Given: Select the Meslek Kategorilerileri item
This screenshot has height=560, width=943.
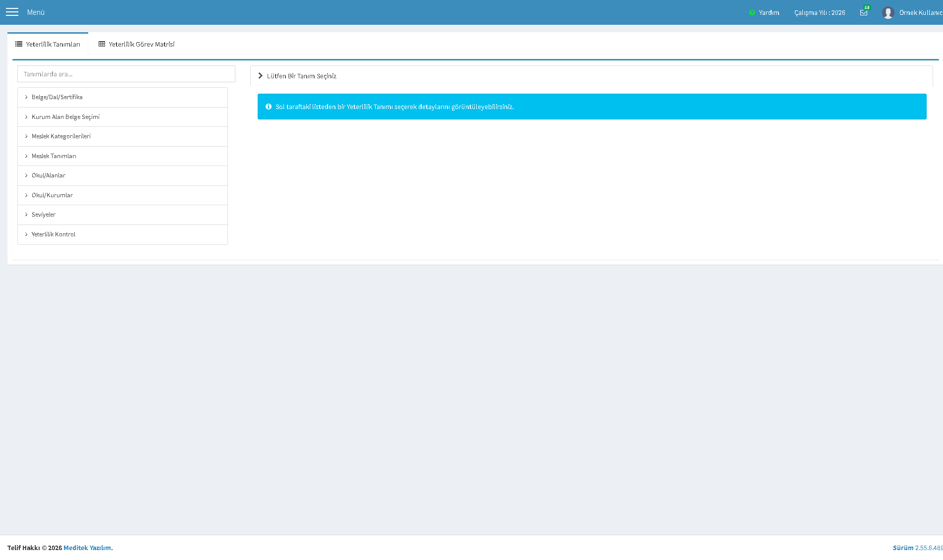Looking at the screenshot, I should (122, 137).
